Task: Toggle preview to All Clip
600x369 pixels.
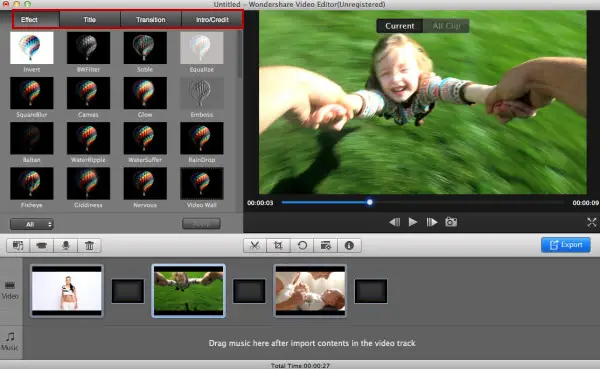Action: pyautogui.click(x=446, y=26)
